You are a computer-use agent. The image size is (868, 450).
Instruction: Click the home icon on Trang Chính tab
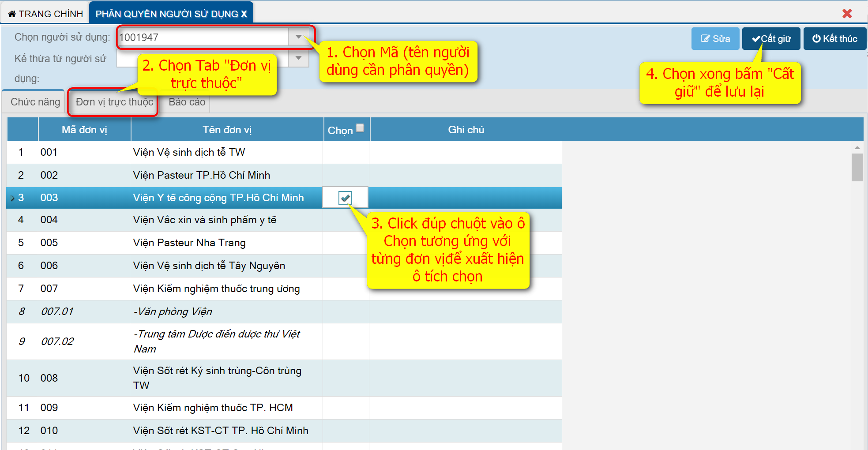tap(12, 14)
